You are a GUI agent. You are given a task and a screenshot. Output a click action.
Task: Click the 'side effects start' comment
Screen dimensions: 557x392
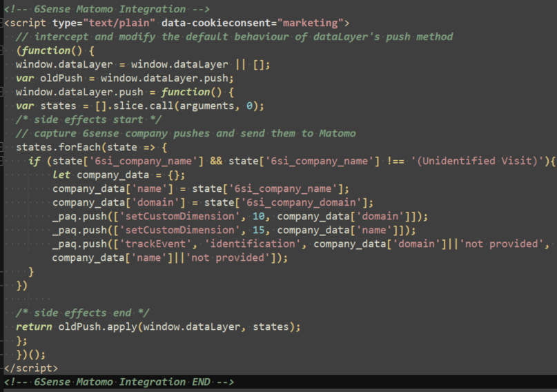pos(88,119)
